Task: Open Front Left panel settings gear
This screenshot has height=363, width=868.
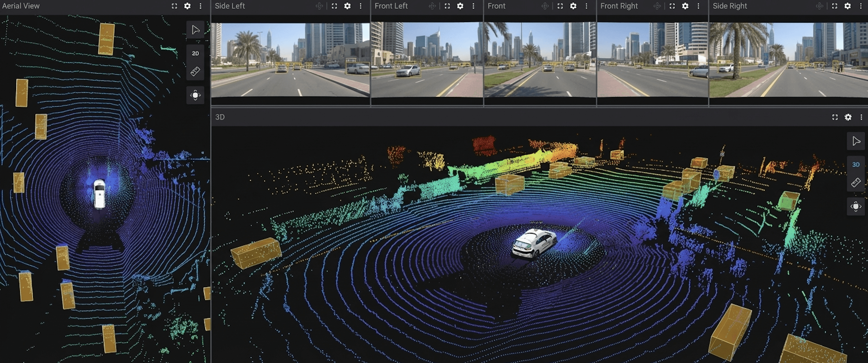Action: tap(460, 6)
